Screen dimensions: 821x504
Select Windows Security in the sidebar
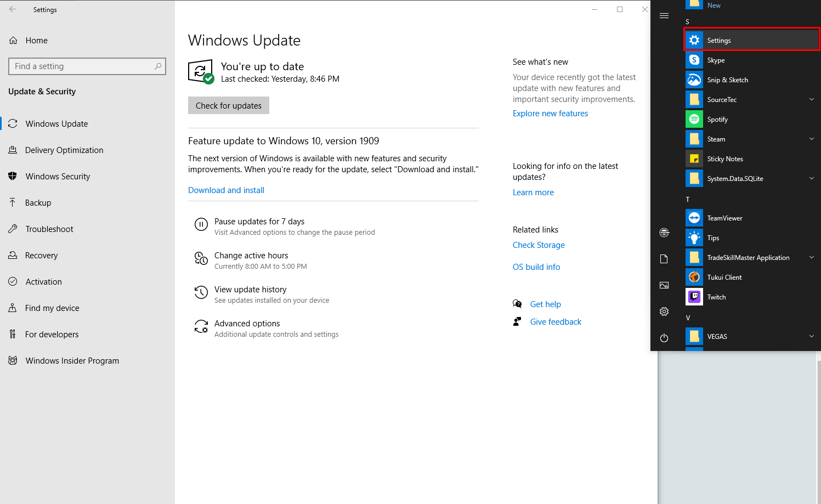coord(58,176)
